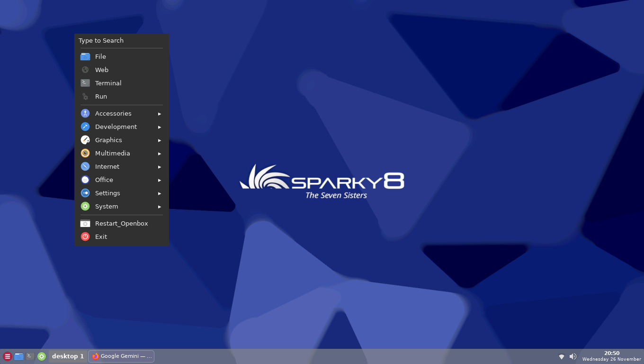Switch to the Google Gemini Firefox window
Screen dimensions: 644x364
coord(121,356)
